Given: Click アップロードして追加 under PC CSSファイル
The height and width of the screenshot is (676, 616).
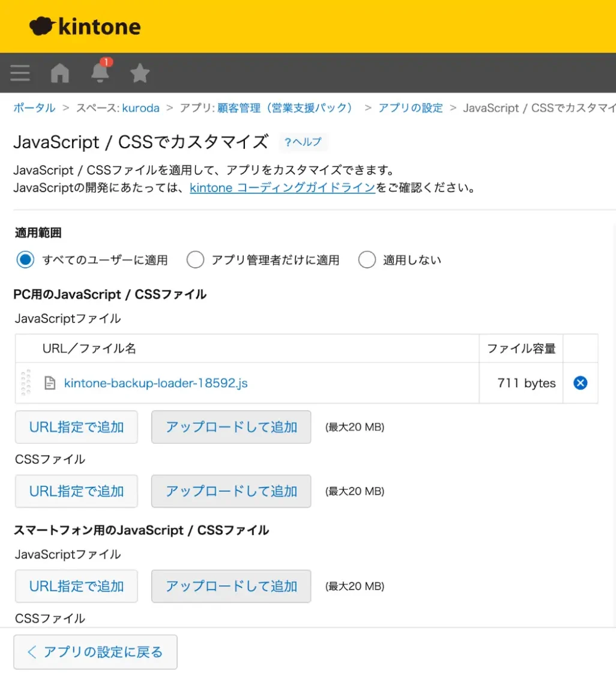Looking at the screenshot, I should [231, 491].
